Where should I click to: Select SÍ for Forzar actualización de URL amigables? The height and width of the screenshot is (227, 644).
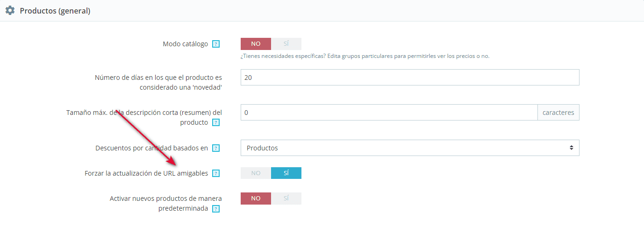[286, 173]
